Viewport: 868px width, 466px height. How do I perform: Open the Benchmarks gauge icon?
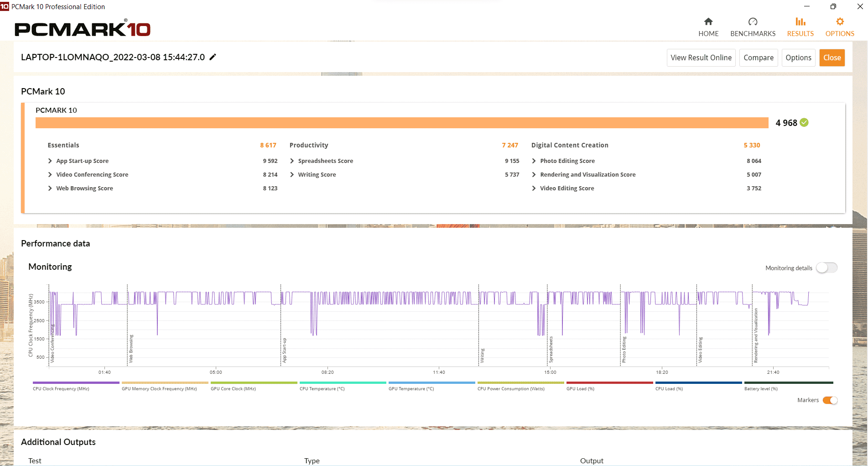(x=753, y=21)
